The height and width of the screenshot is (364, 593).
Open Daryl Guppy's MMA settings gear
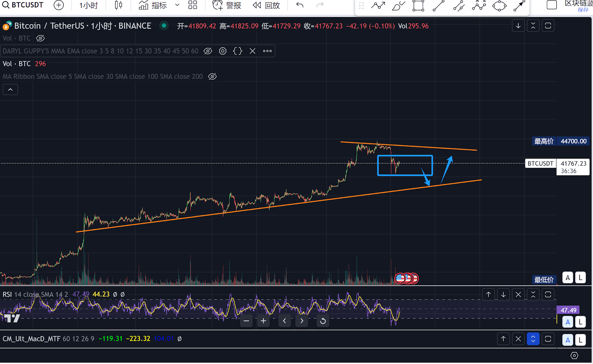[223, 51]
